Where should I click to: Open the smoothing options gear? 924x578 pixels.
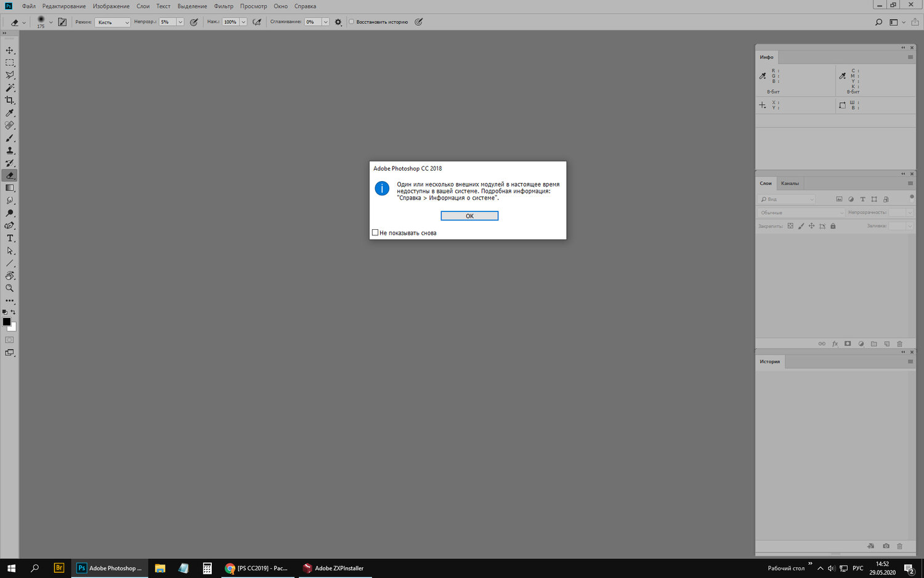[338, 22]
